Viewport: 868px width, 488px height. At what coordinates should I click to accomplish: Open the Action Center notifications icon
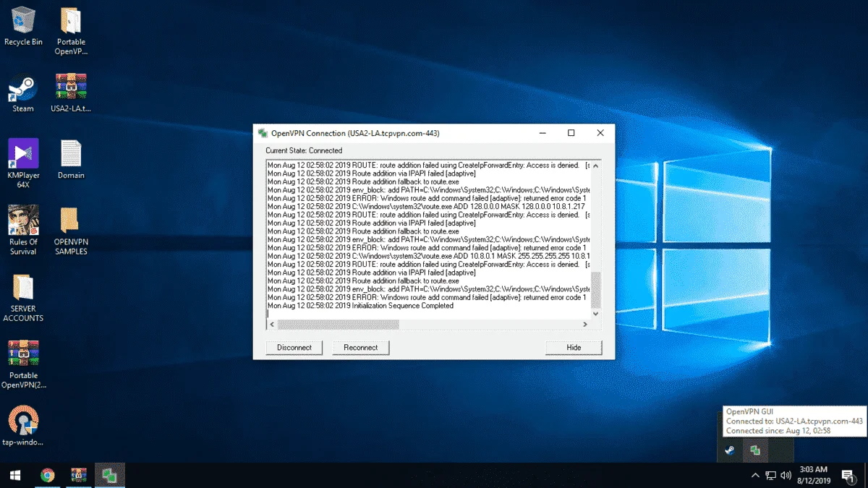point(847,475)
